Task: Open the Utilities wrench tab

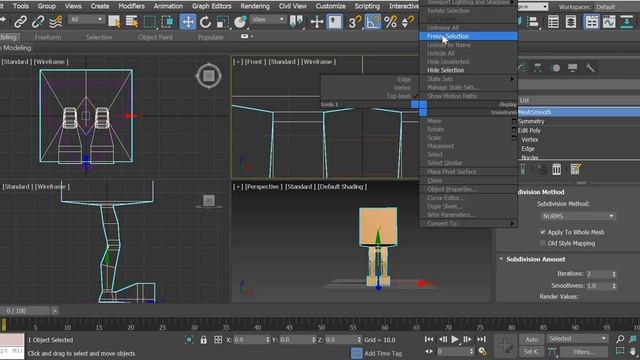Action: (590, 68)
